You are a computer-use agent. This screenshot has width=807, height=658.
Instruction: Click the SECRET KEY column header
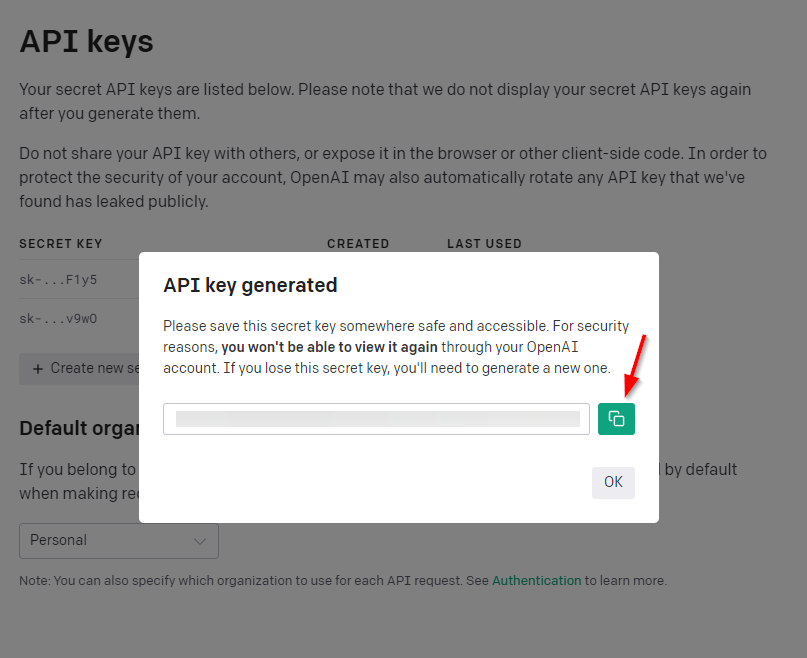pyautogui.click(x=61, y=244)
